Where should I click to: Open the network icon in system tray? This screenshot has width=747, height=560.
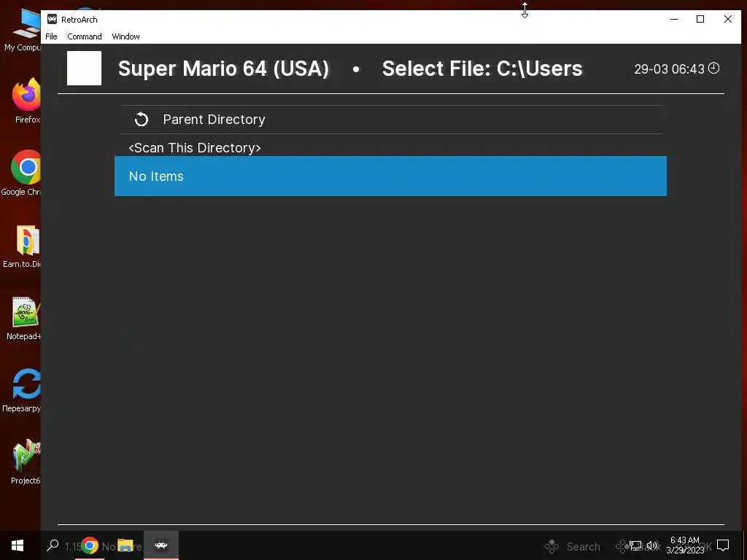coord(635,545)
